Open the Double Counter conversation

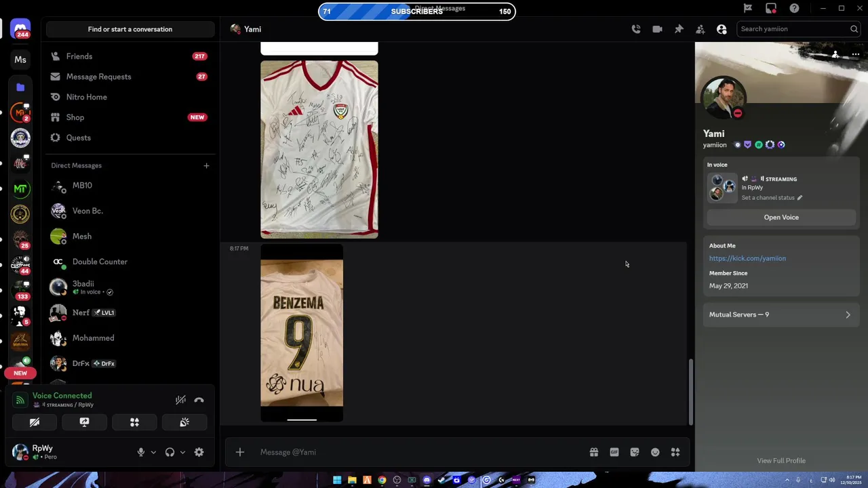click(129, 262)
